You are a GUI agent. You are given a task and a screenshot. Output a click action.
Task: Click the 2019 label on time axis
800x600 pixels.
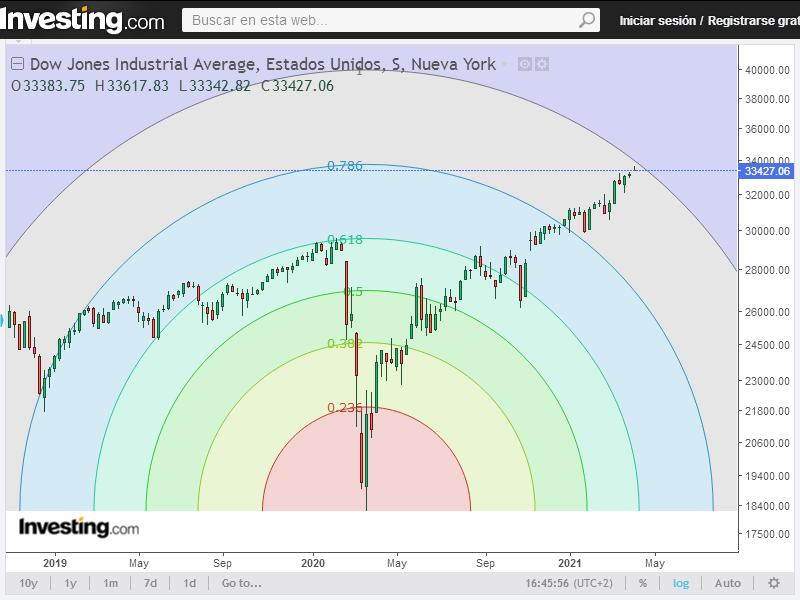(55, 563)
